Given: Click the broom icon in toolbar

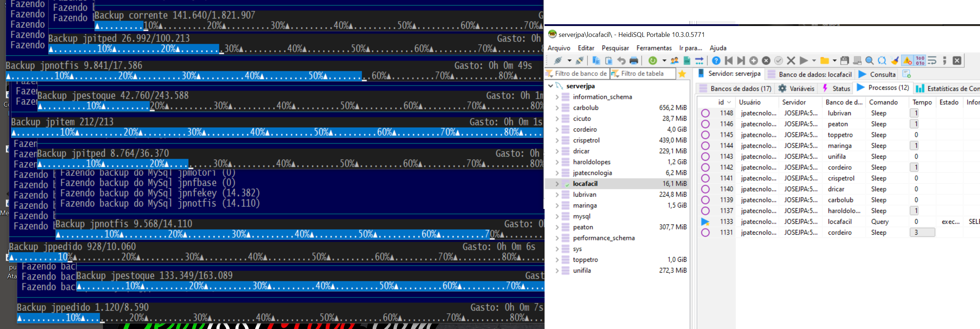Looking at the screenshot, I should point(895,60).
